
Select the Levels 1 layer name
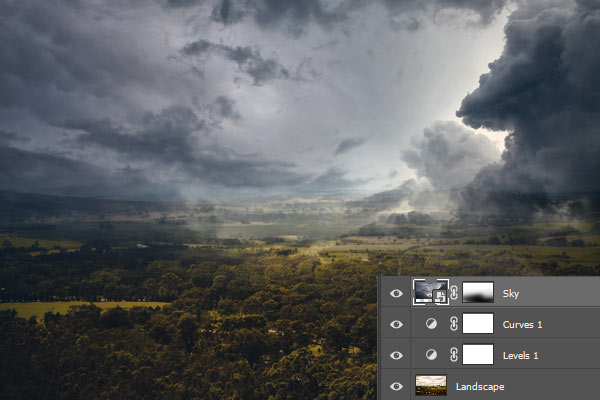coord(520,356)
